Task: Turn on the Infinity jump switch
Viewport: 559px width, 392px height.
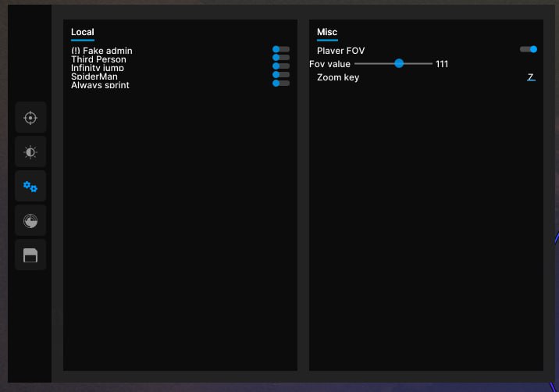Action: point(280,66)
